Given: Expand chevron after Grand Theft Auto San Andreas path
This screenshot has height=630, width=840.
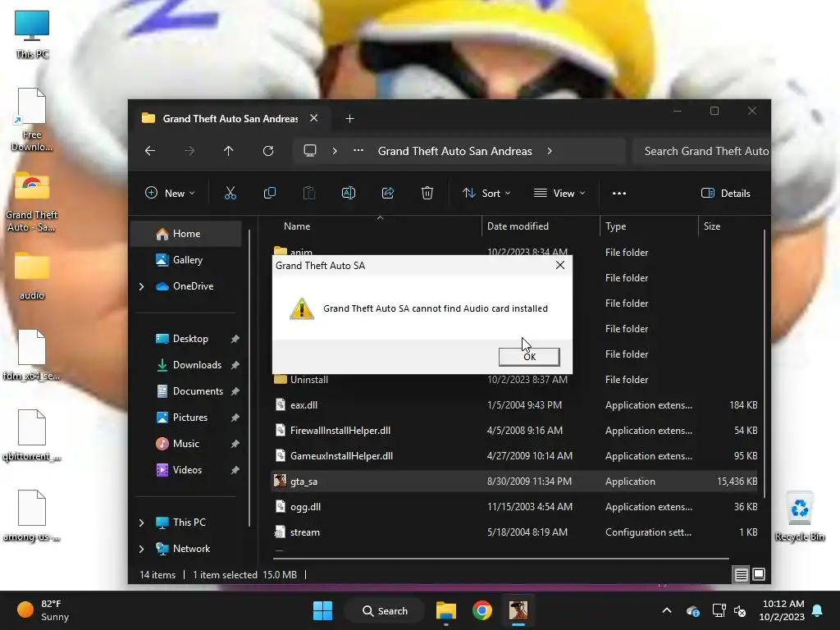Looking at the screenshot, I should pos(550,151).
